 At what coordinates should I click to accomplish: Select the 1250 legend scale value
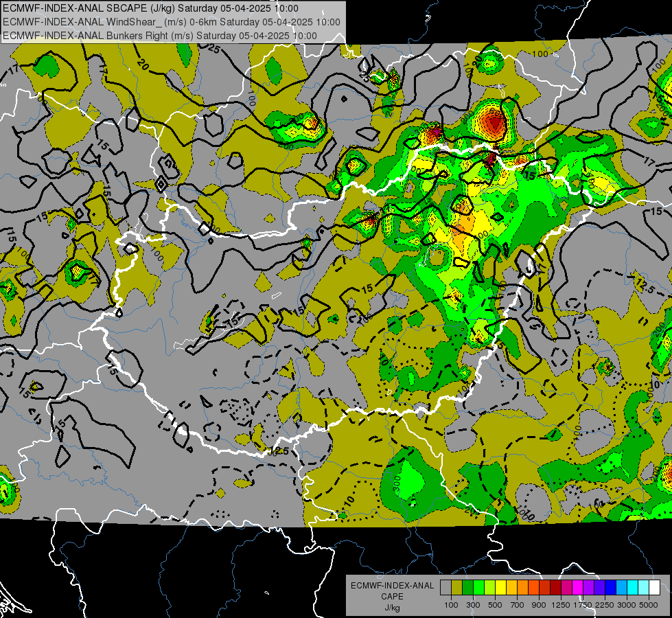coord(561,605)
